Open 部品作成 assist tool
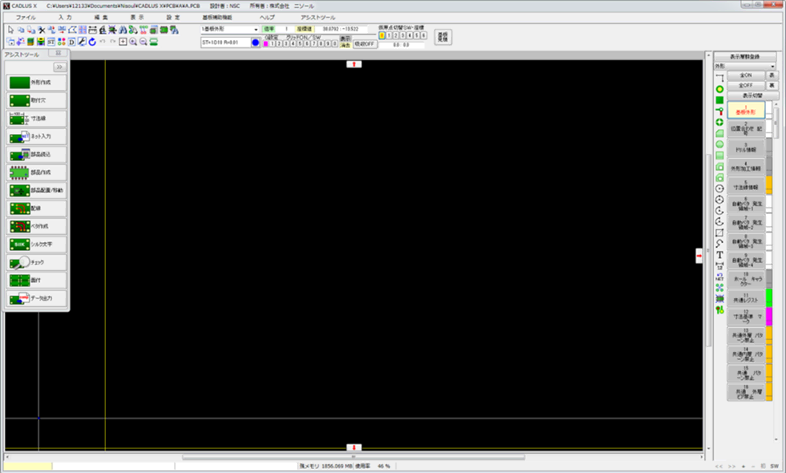The image size is (786, 473). [x=37, y=172]
